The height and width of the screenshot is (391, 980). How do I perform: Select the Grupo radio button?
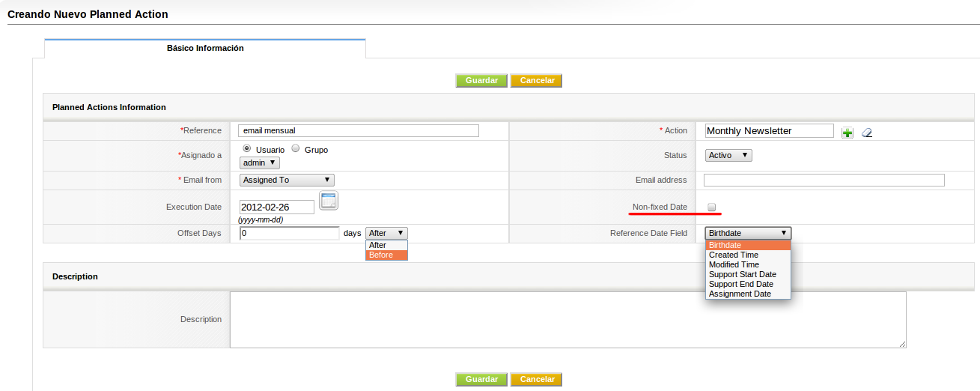[x=296, y=149]
